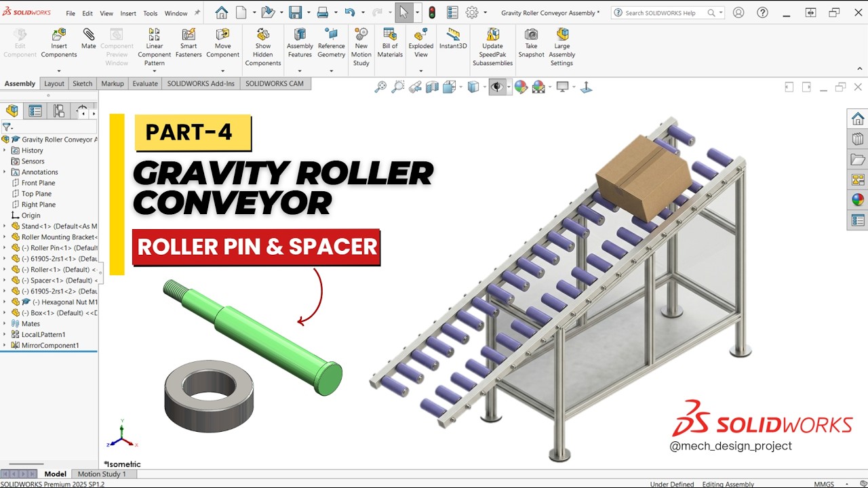
Task: Open Design Library in task pane
Action: [x=858, y=140]
